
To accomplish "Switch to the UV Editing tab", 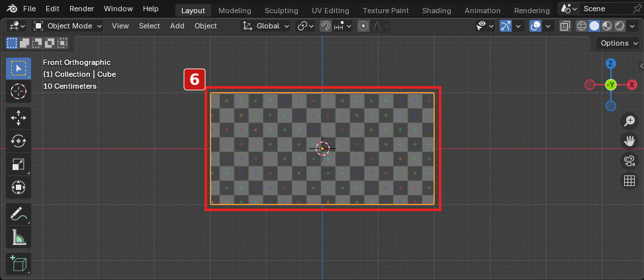I will click(330, 11).
